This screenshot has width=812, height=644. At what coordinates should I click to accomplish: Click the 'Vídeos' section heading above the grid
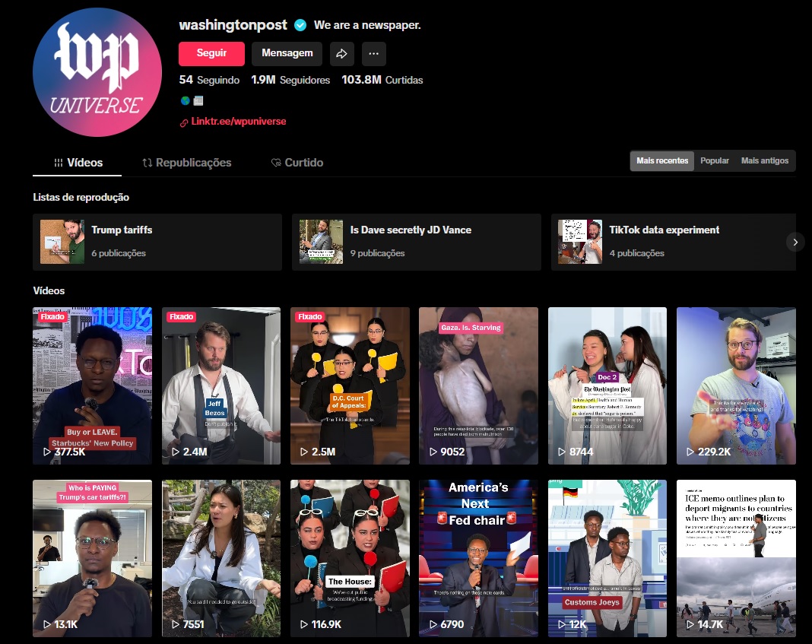coord(49,291)
